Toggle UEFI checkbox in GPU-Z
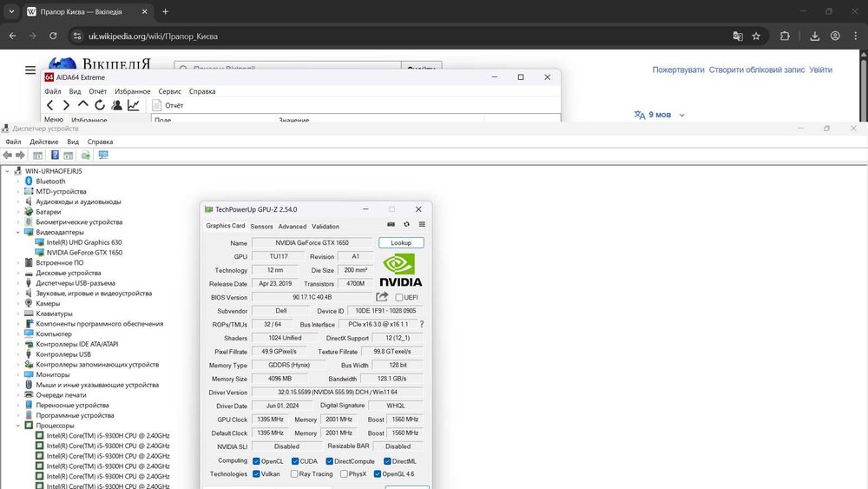The width and height of the screenshot is (868, 489). coord(399,297)
